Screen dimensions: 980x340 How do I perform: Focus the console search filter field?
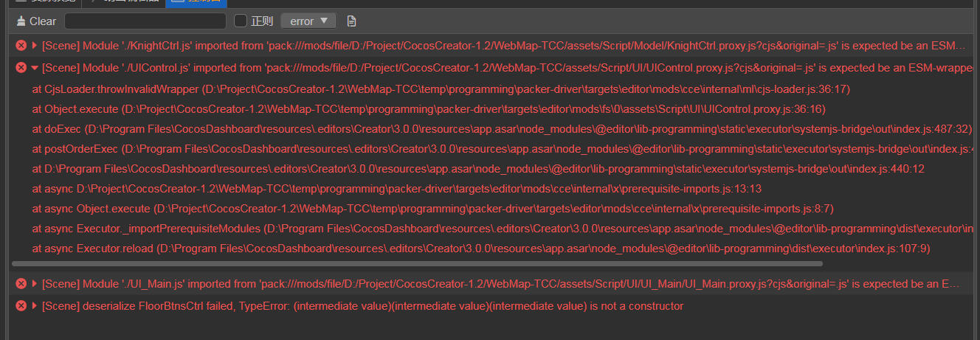[x=145, y=21]
